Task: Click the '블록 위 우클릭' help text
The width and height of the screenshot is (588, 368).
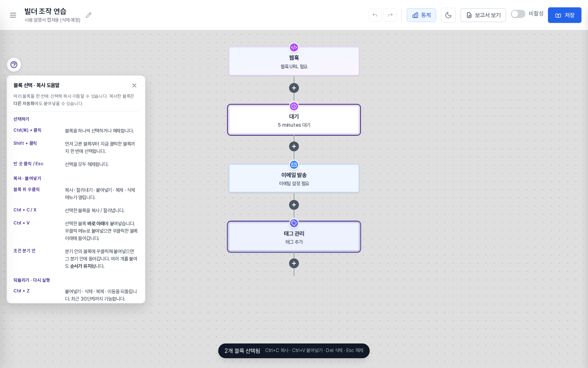Action: [x=27, y=189]
